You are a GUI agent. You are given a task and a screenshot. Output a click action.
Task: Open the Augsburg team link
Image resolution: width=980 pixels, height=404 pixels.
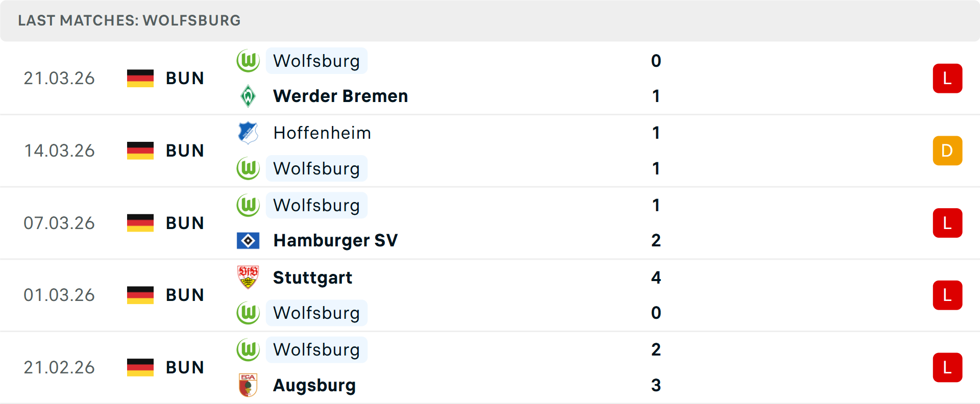(314, 385)
